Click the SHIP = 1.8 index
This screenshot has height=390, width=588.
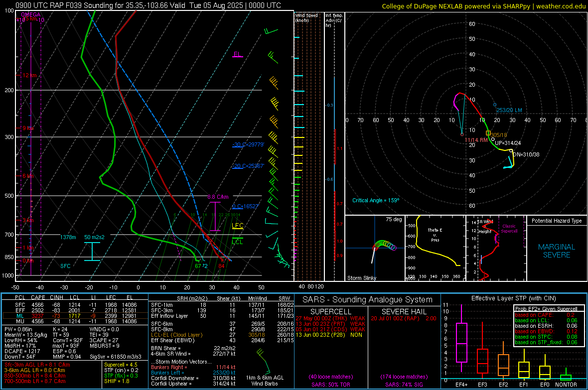[117, 381]
